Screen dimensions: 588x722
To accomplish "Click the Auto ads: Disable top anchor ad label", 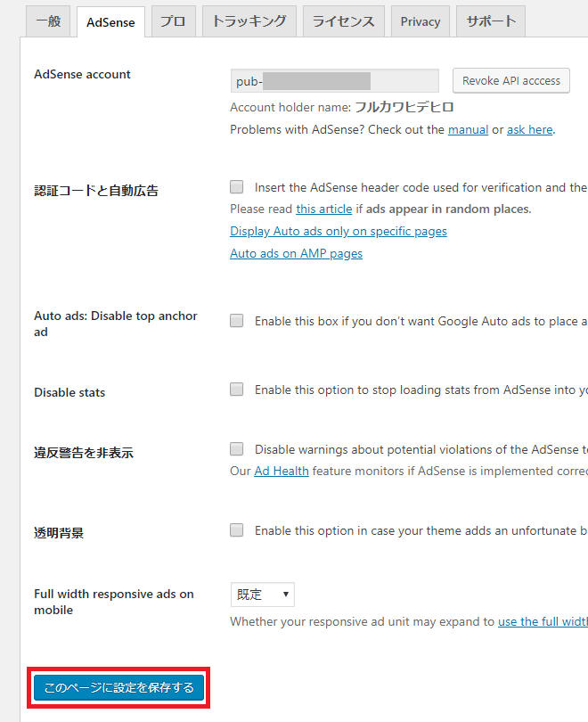I will (116, 324).
